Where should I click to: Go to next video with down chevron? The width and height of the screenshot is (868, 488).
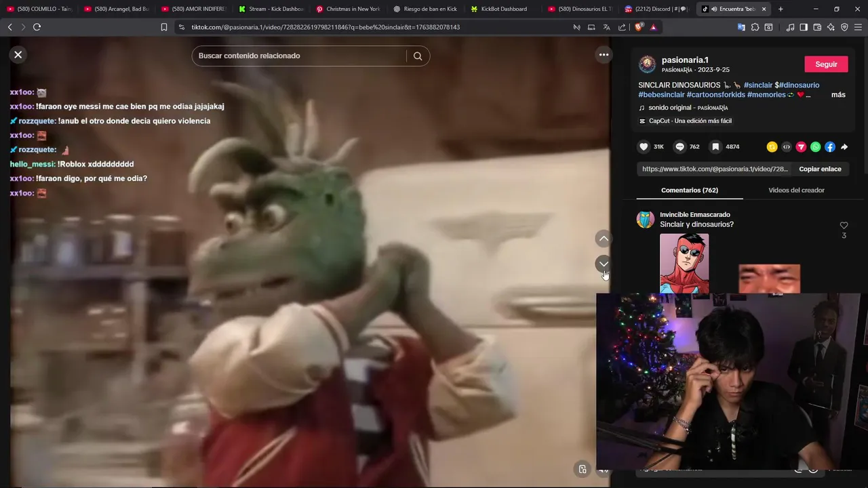point(604,264)
